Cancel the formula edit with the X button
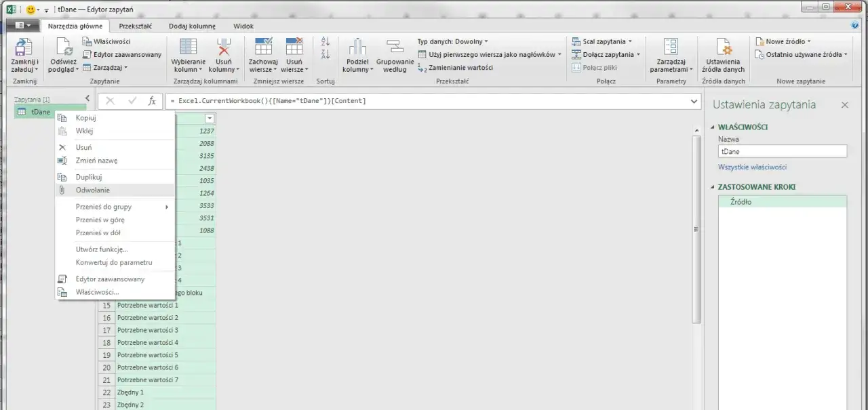This screenshot has width=868, height=410. click(x=110, y=101)
